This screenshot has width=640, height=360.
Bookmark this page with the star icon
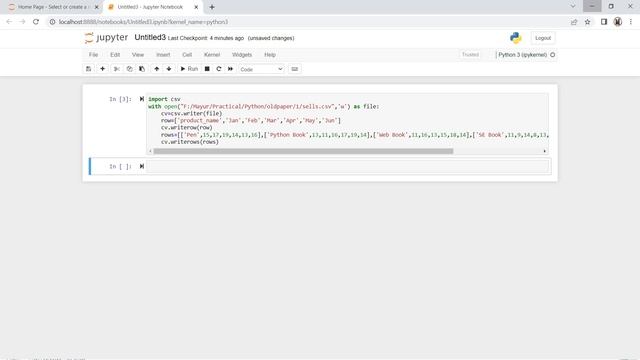587,22
